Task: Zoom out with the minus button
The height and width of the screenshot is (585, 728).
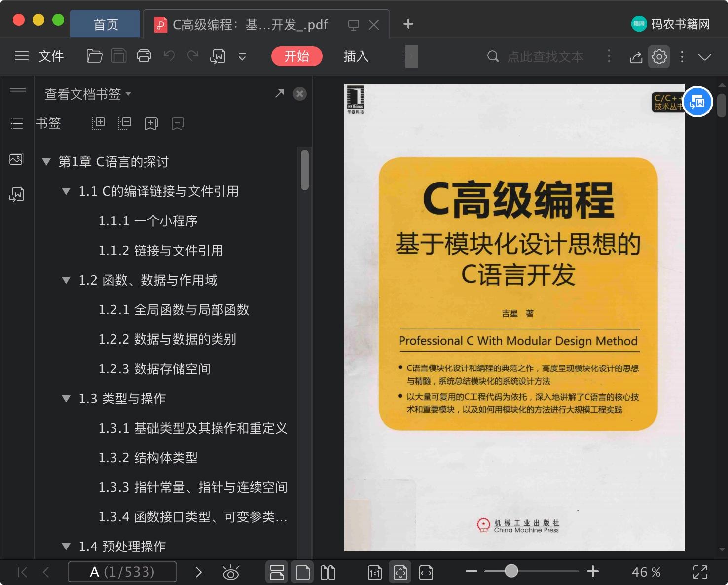Action: point(472,572)
